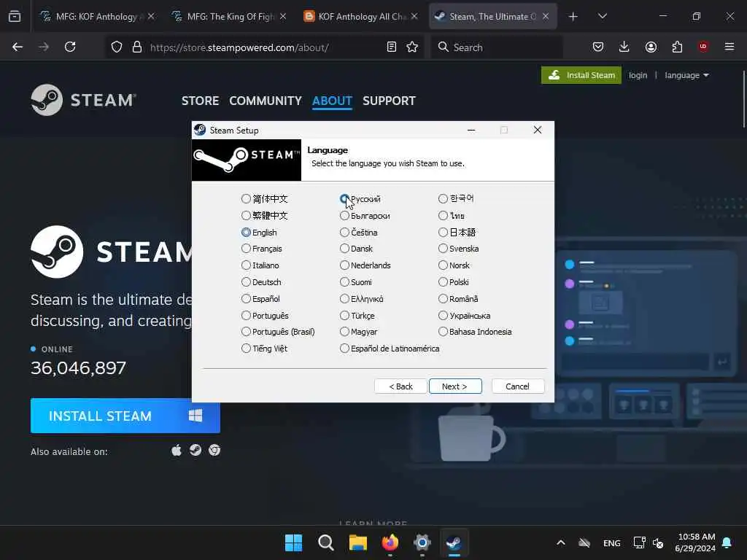Select the Русский radio button
747x560 pixels.
(344, 198)
